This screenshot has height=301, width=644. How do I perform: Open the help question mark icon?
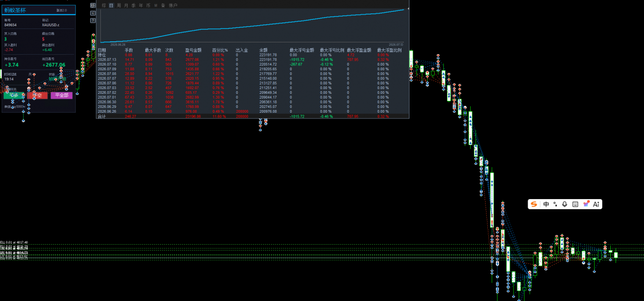tap(93, 20)
